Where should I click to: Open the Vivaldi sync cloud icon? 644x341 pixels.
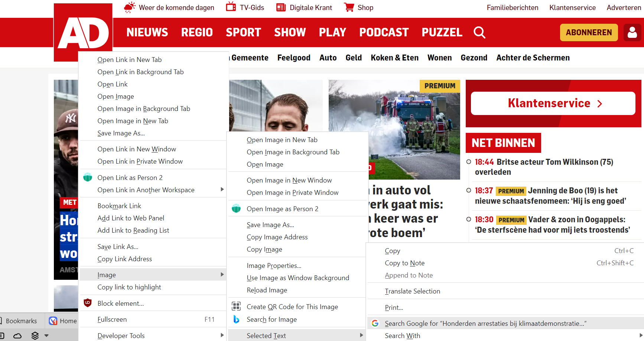[x=17, y=336]
